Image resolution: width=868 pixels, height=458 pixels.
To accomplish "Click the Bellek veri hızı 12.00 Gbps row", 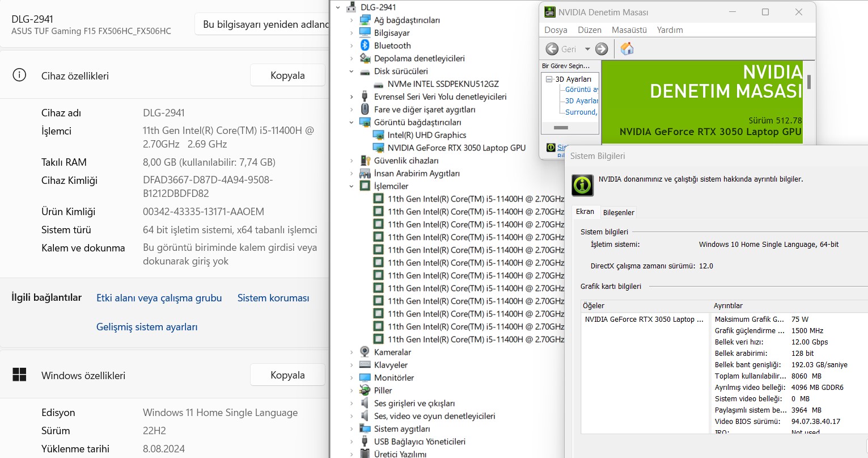I will (790, 342).
